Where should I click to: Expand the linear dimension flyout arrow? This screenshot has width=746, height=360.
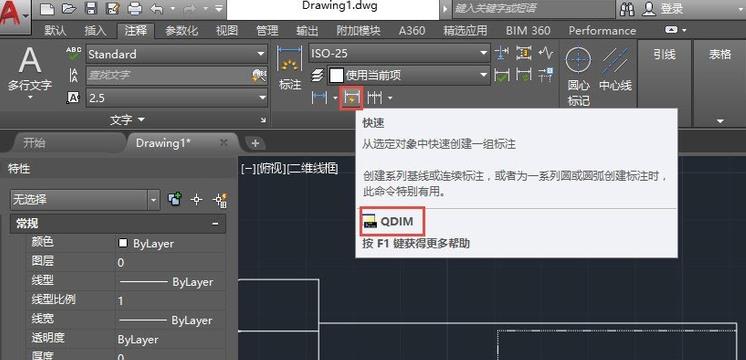335,98
